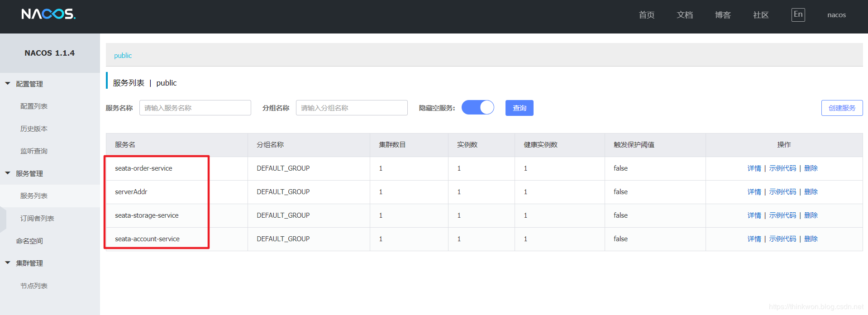Open 配置列表 in the sidebar
The image size is (868, 315).
pyautogui.click(x=34, y=106)
